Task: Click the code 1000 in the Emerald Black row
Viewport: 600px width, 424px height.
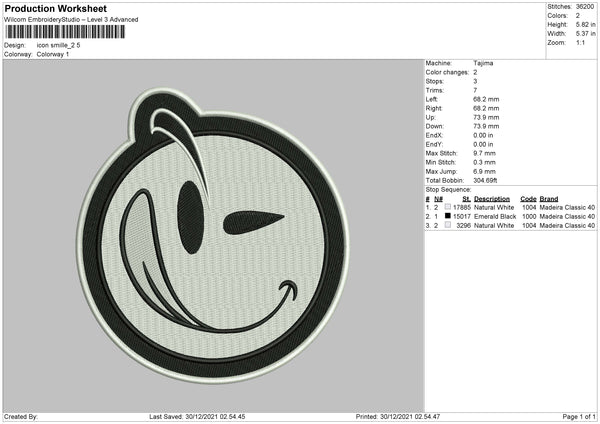Action: click(529, 217)
